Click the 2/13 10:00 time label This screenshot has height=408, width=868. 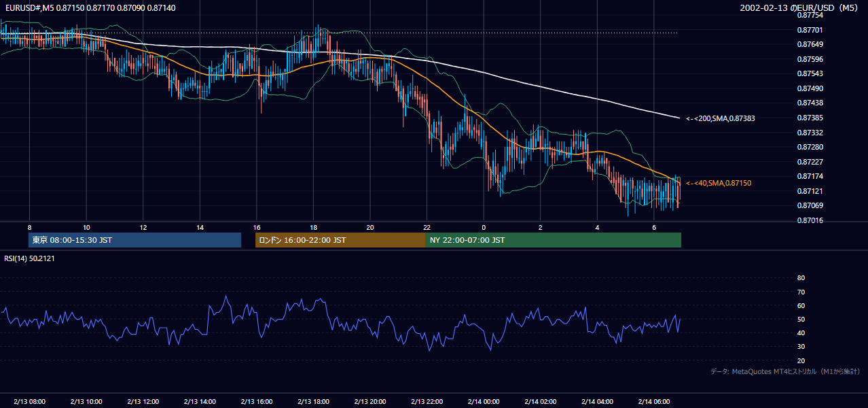(x=86, y=401)
